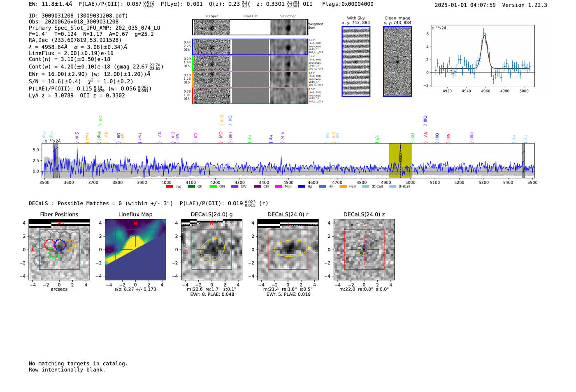Pick the orange HeII legend swatch
576x392 pixels.
click(x=343, y=187)
